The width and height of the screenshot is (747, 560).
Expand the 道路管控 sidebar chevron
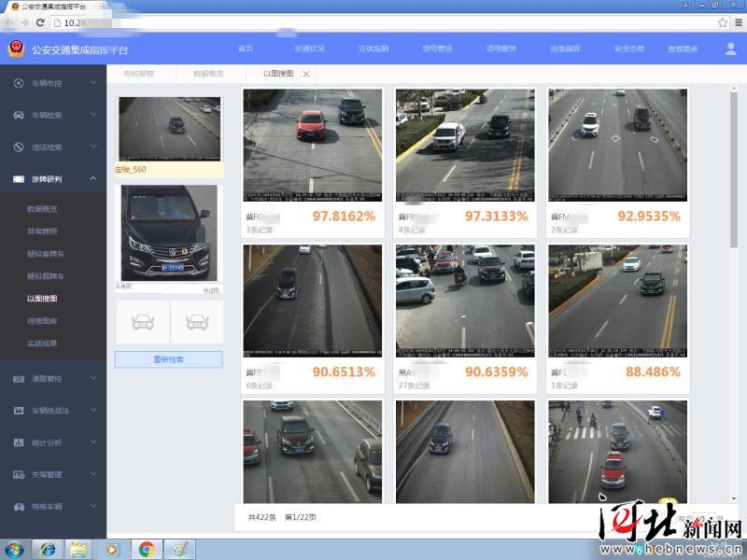pyautogui.click(x=93, y=379)
